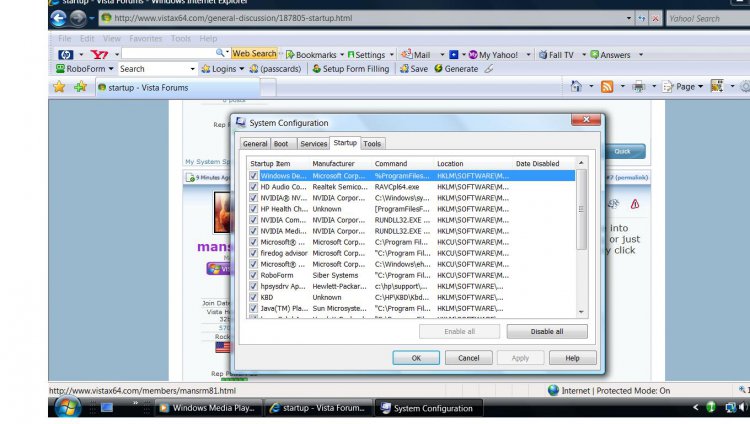Open the File menu

click(x=64, y=38)
